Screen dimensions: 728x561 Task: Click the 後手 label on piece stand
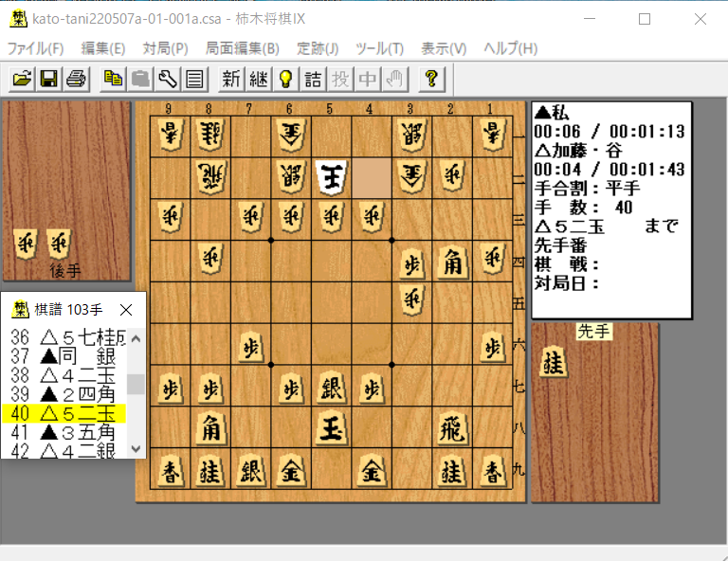65,270
